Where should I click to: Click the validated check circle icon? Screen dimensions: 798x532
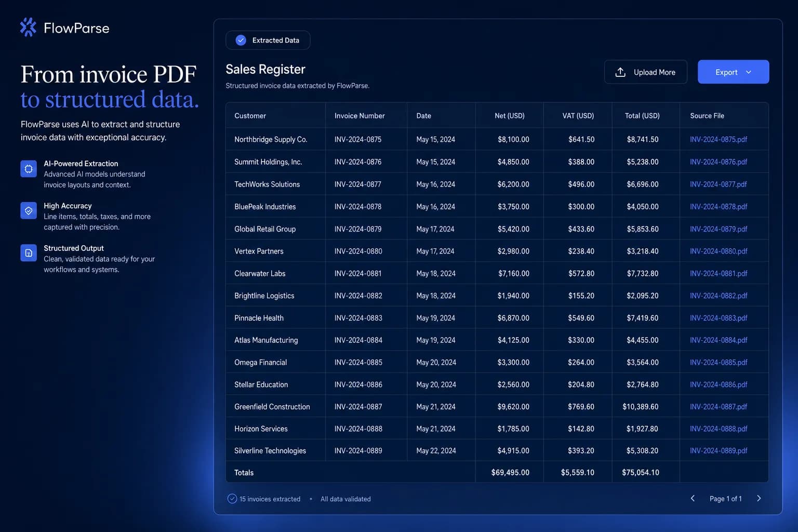point(232,499)
